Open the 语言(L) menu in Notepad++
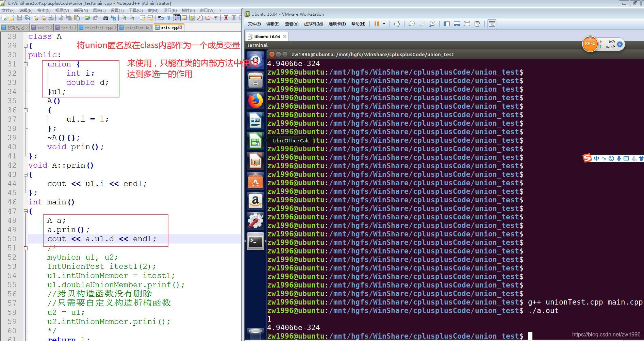The width and height of the screenshot is (644, 341). click(x=99, y=10)
